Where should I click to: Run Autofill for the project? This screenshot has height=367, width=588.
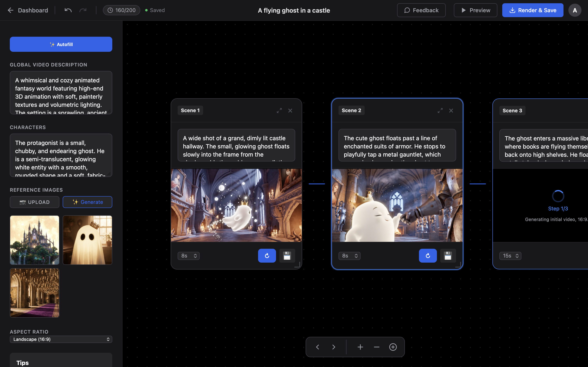point(61,44)
